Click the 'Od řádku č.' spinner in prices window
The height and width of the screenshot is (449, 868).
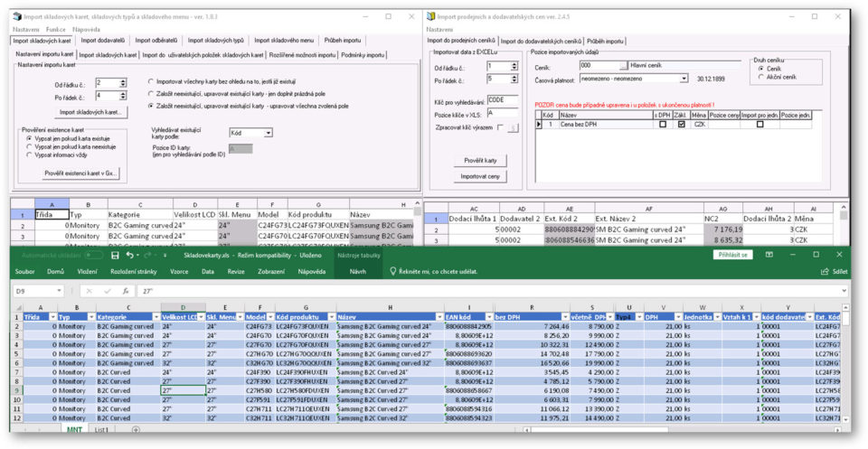(515, 67)
